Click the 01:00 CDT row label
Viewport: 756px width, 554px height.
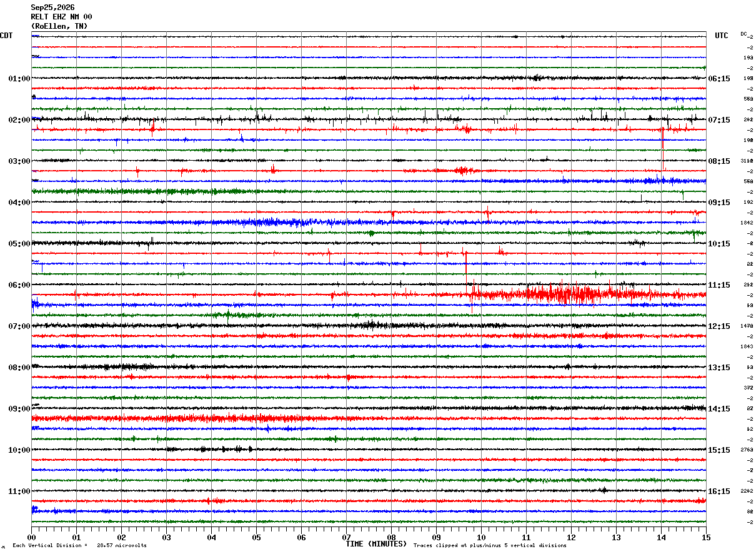(x=19, y=79)
